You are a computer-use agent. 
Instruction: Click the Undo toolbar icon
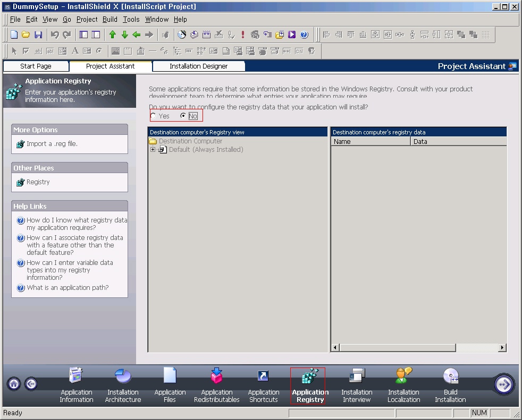(55, 35)
